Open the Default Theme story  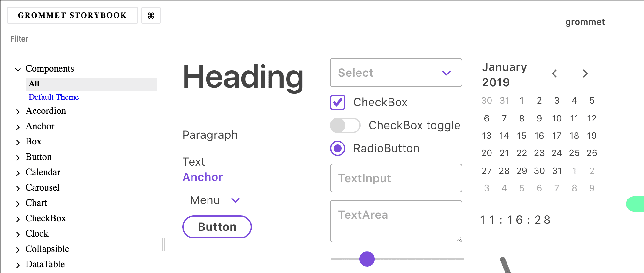[x=54, y=97]
